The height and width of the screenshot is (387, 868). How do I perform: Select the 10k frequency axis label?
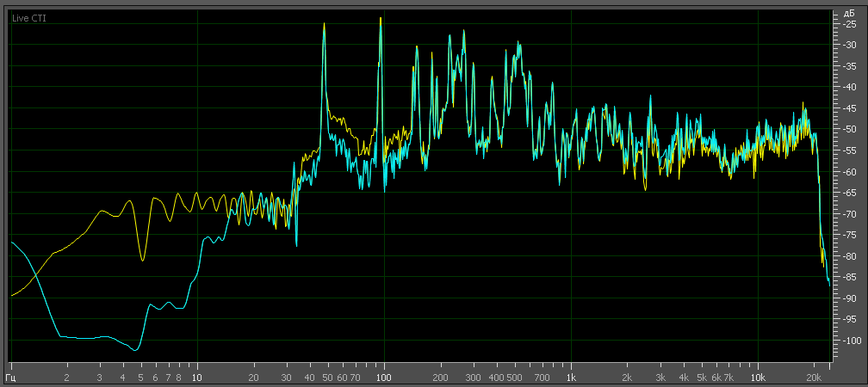757,377
